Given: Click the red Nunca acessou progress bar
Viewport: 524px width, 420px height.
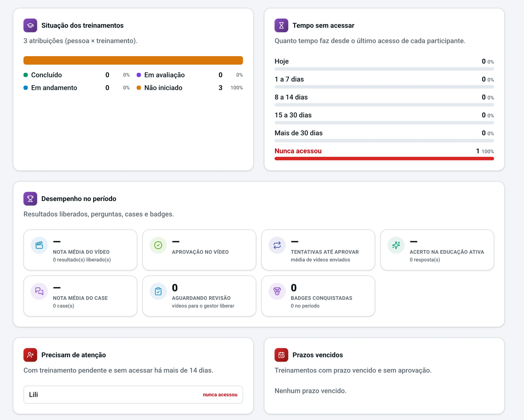Looking at the screenshot, I should pyautogui.click(x=384, y=159).
